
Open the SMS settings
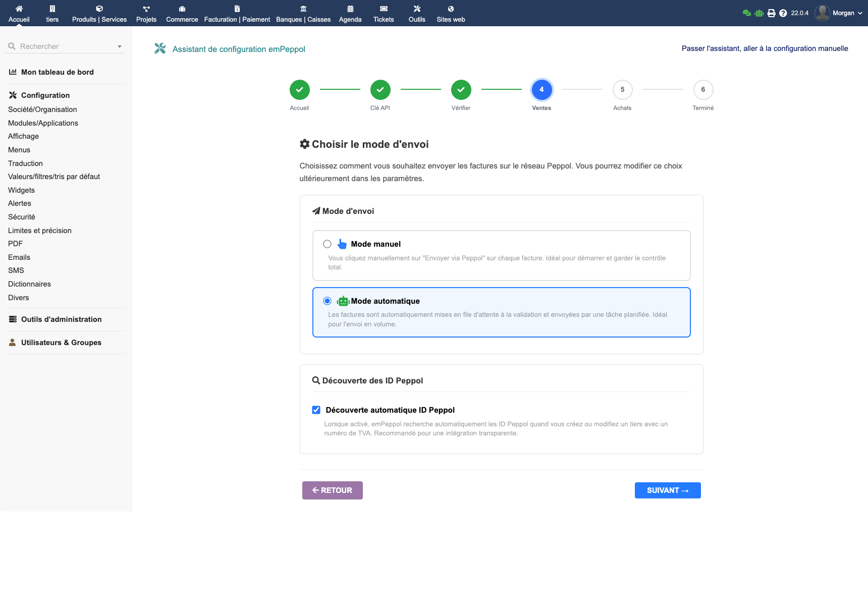(16, 270)
